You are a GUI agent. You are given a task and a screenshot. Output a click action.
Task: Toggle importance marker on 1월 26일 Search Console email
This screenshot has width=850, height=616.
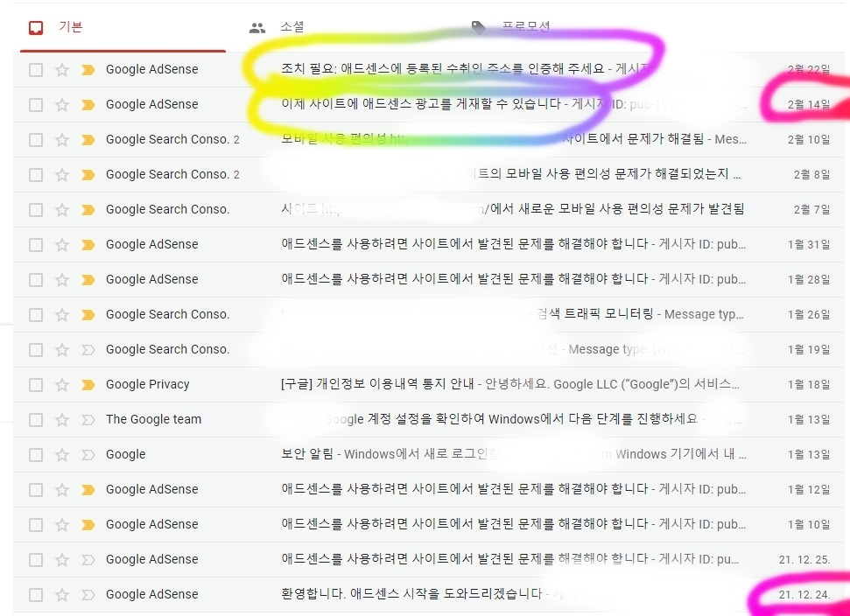pos(88,315)
